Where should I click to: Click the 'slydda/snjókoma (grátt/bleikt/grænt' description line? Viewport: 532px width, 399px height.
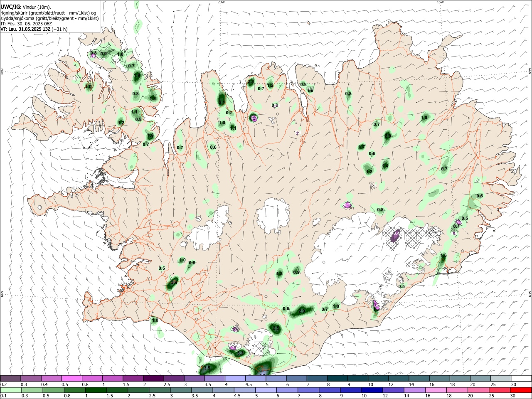(x=49, y=18)
